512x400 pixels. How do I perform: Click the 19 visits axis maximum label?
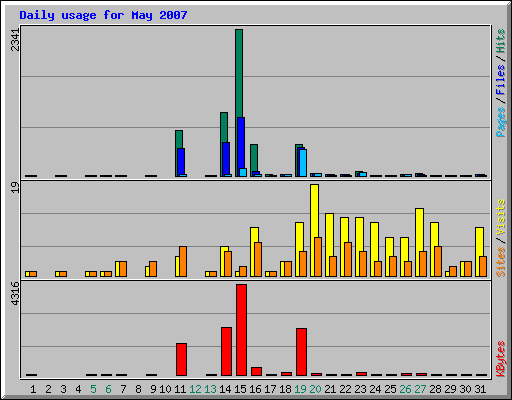(x=15, y=187)
